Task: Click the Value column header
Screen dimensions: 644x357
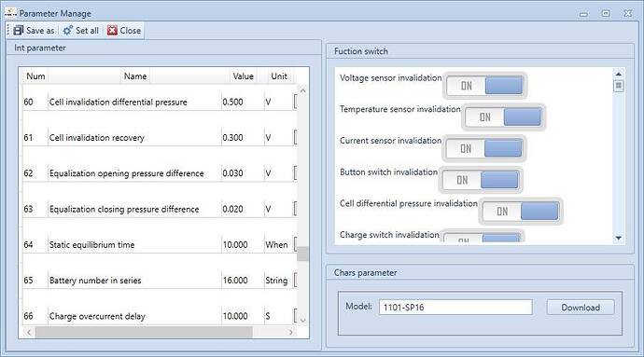Action: coord(244,76)
